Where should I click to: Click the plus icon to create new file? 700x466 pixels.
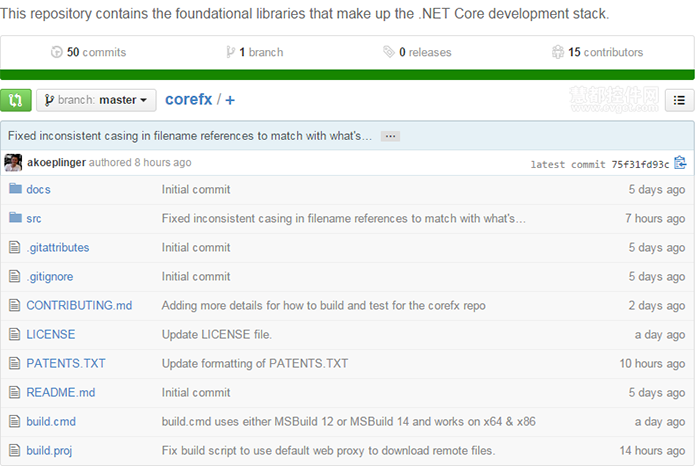[x=230, y=100]
